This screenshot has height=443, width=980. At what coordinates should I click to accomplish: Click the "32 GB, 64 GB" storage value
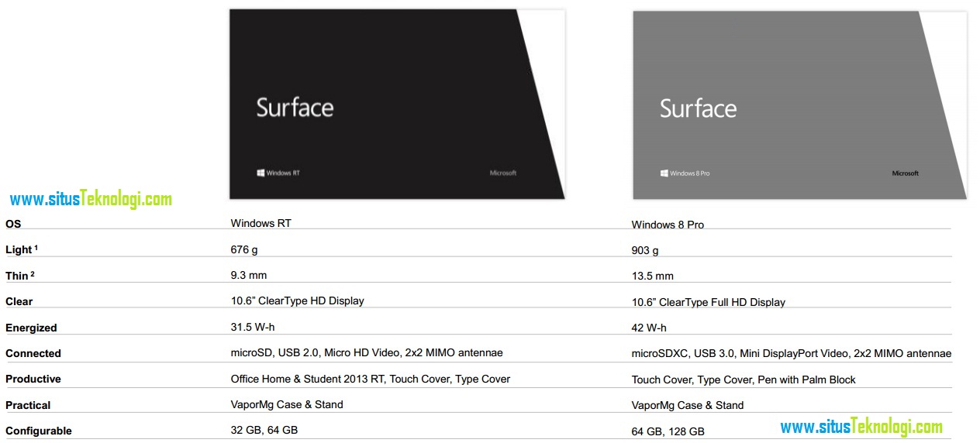click(x=264, y=430)
